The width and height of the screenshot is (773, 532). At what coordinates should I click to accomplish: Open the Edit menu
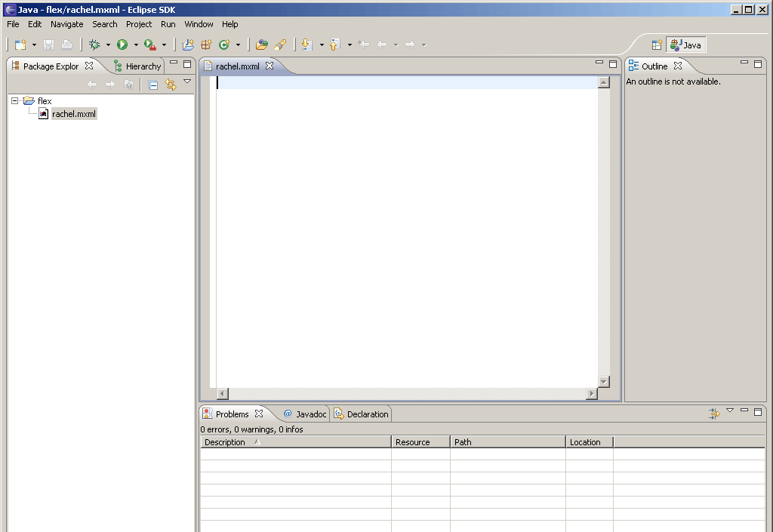(35, 24)
